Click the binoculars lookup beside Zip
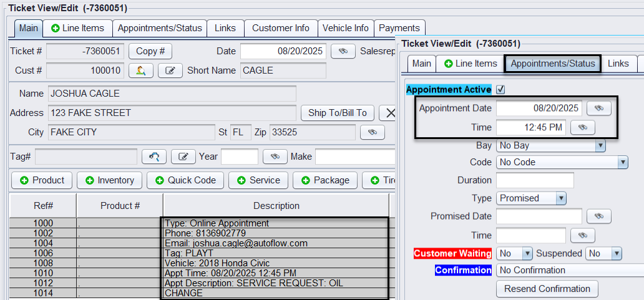The image size is (644, 300). click(373, 132)
